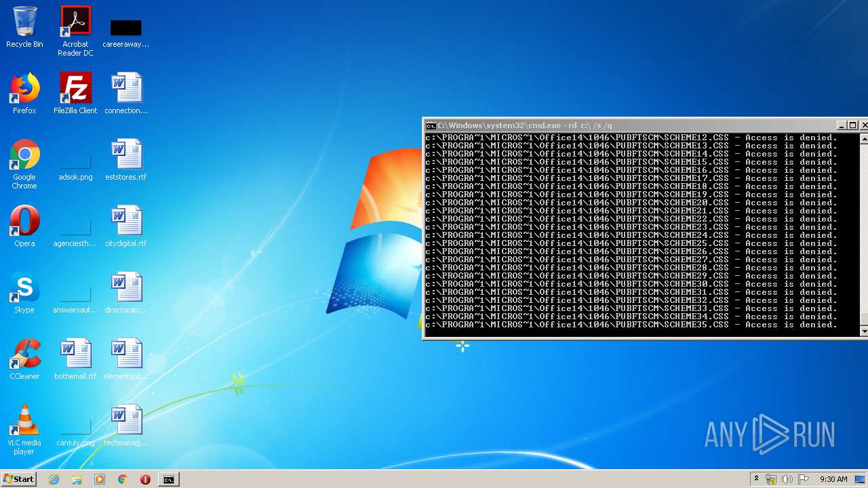
Task: Select adsok.png file on desktop
Action: tap(75, 167)
